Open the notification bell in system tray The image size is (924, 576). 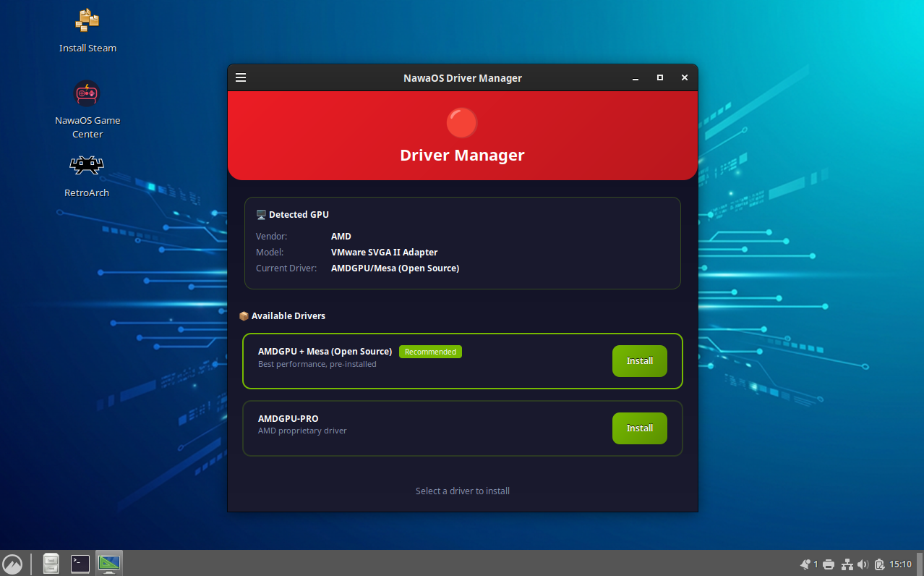[805, 564]
